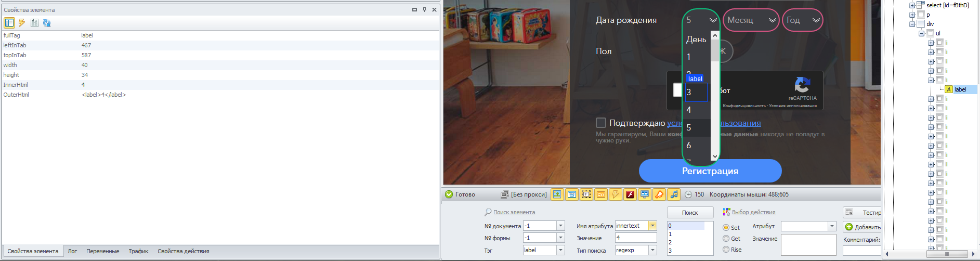Open the Тип поиска regexp dropdown

click(x=652, y=250)
